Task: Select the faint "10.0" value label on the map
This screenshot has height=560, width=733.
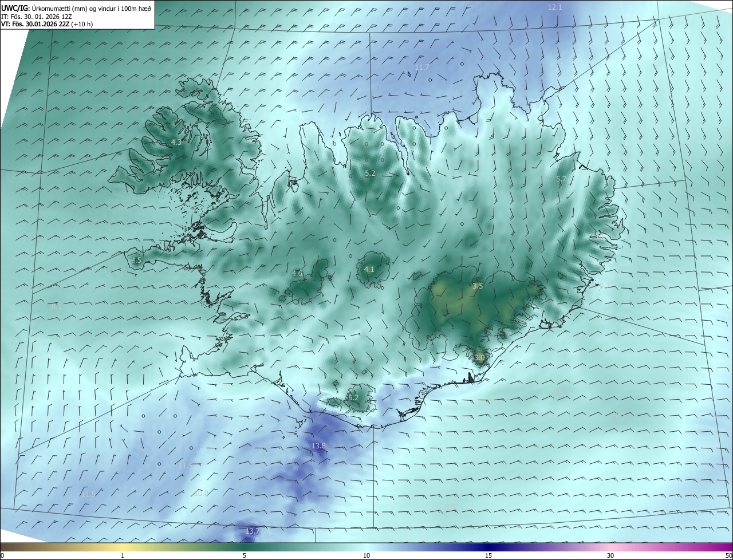Action: tap(202, 494)
